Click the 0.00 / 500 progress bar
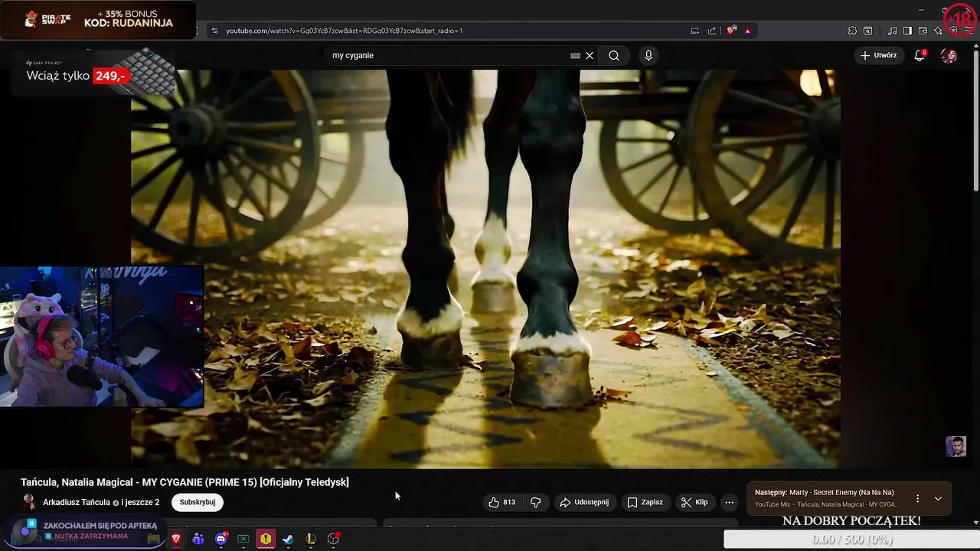 pos(851,540)
